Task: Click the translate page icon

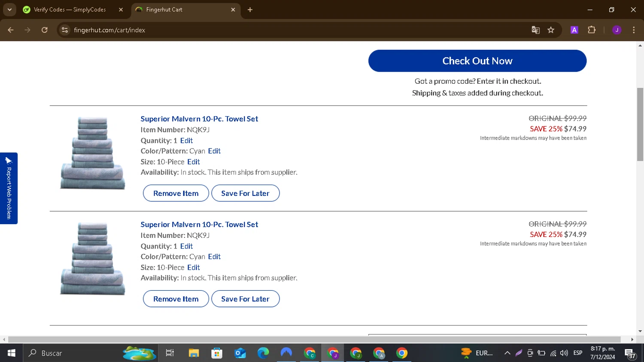Action: [x=535, y=30]
